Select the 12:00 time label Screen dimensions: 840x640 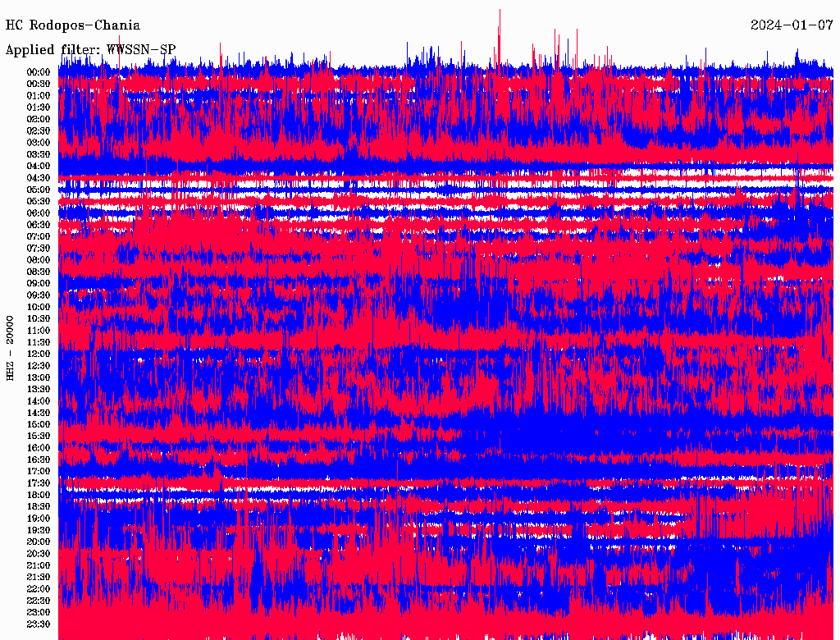tap(39, 354)
